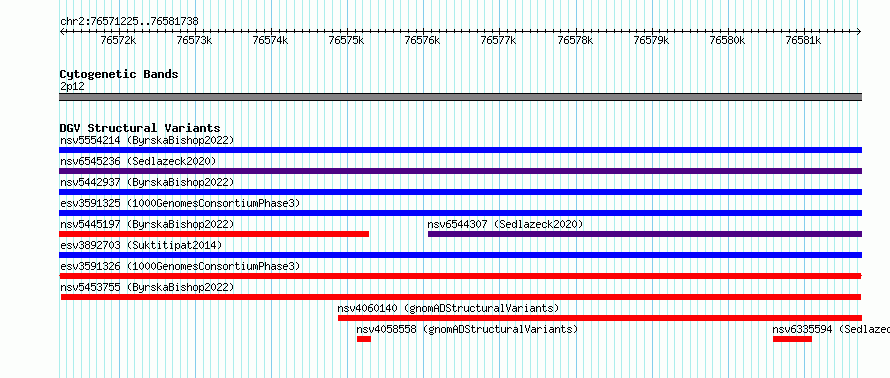Open the nsv6545236 (Sedlazeck2020) label
The image size is (890, 378).
(x=138, y=161)
